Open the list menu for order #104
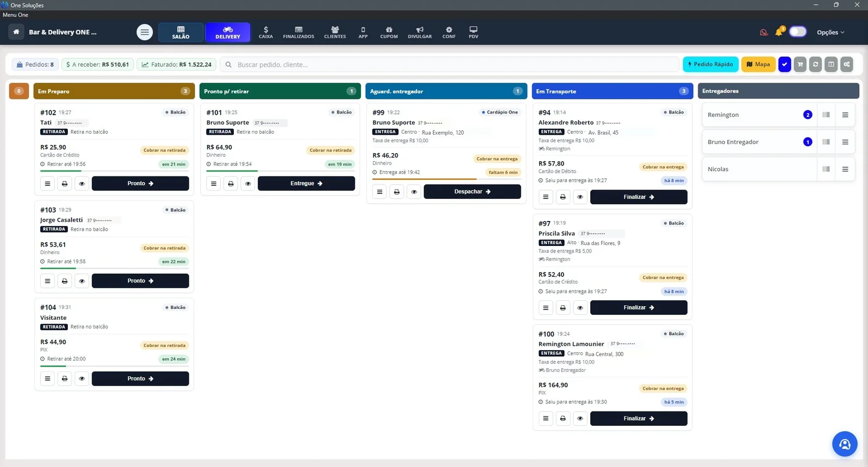The height and width of the screenshot is (467, 868). [48, 378]
